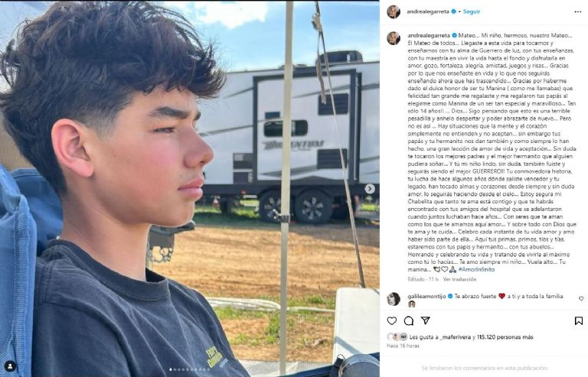Image resolution: width=588 pixels, height=377 pixels.
Task: Save the post with the bookmark icon
Action: click(x=579, y=321)
